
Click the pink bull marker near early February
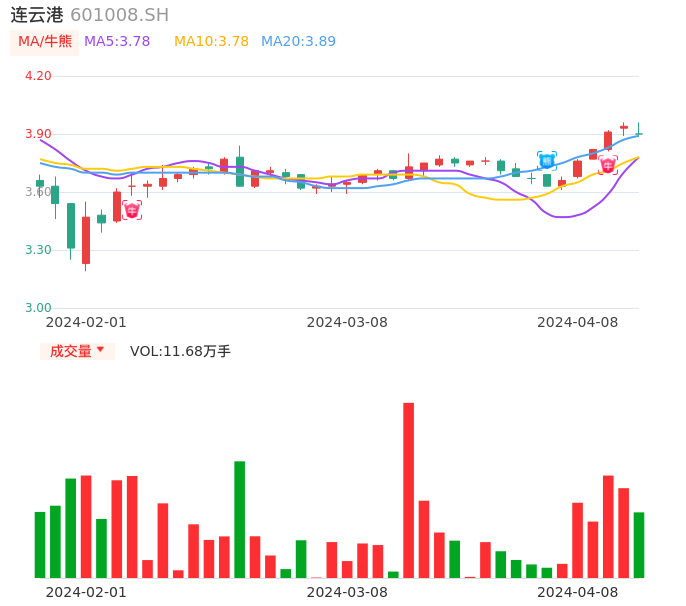pos(132,210)
